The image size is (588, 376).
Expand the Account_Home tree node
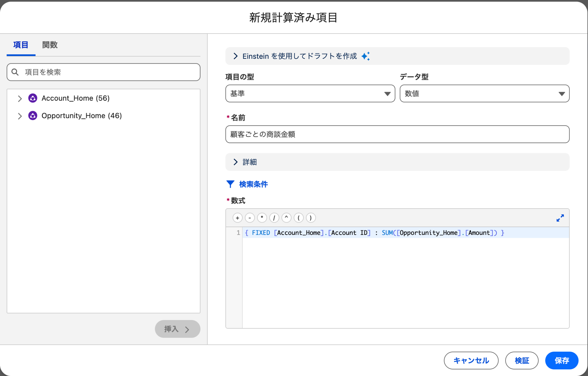pyautogui.click(x=20, y=99)
